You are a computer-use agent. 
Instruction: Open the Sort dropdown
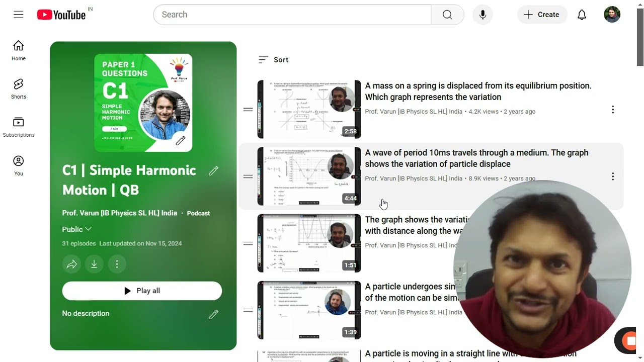click(273, 60)
